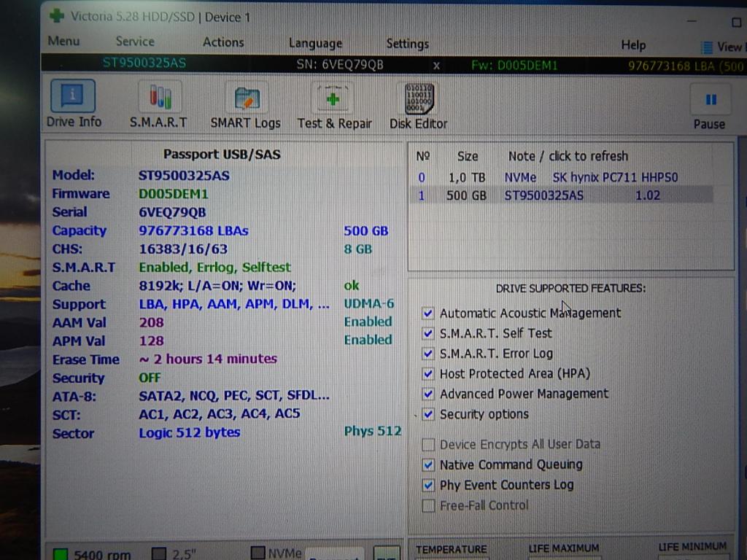Click SN: 6VEQ79QB in the header bar

click(x=340, y=65)
